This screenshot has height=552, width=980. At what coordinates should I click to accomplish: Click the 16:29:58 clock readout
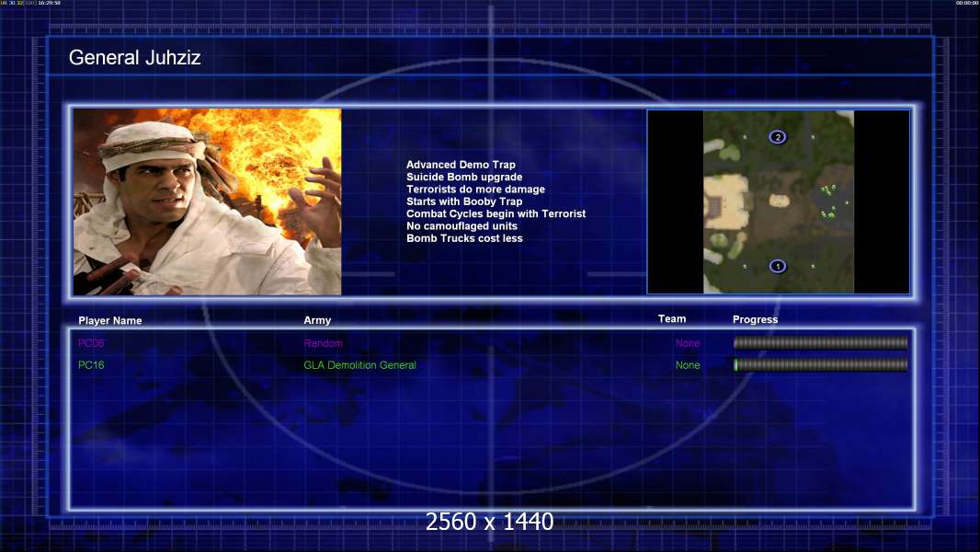click(x=50, y=3)
